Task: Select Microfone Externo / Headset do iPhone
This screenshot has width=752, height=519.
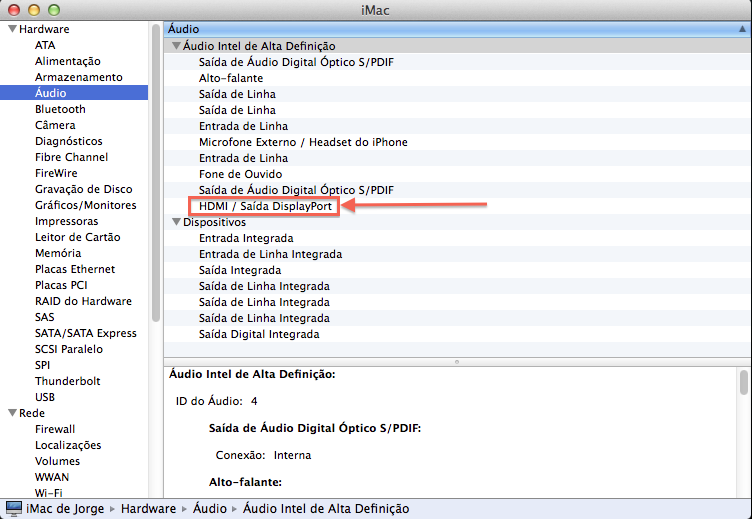Action: (303, 142)
